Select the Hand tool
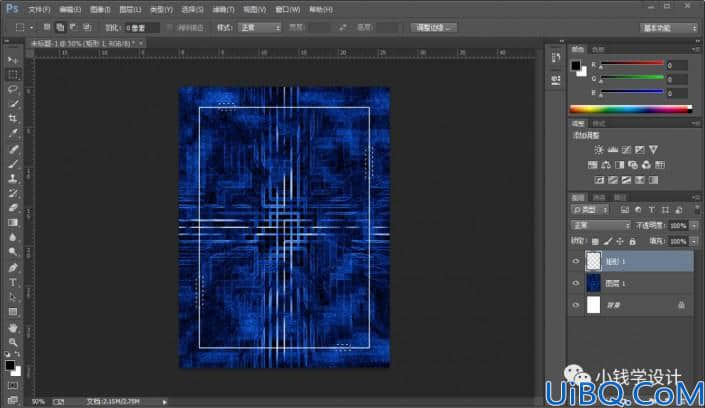 [x=13, y=327]
